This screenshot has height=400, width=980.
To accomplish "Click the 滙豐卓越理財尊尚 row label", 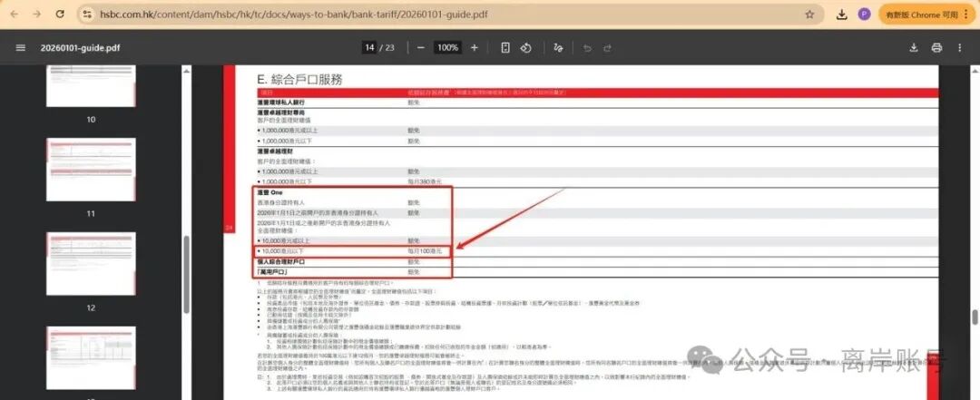I will (281, 112).
